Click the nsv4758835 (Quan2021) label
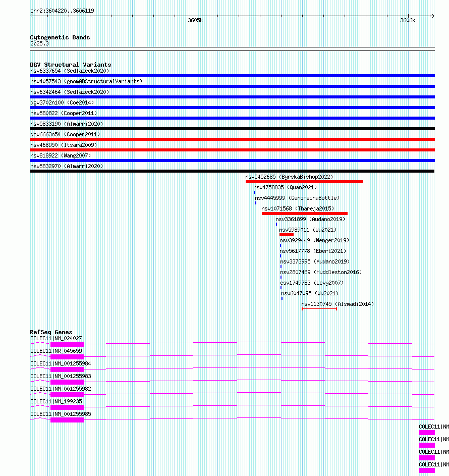 tap(285, 187)
